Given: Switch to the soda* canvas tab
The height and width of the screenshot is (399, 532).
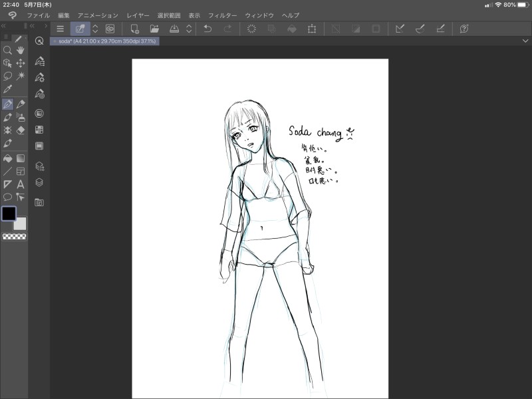Looking at the screenshot, I should click(105, 41).
